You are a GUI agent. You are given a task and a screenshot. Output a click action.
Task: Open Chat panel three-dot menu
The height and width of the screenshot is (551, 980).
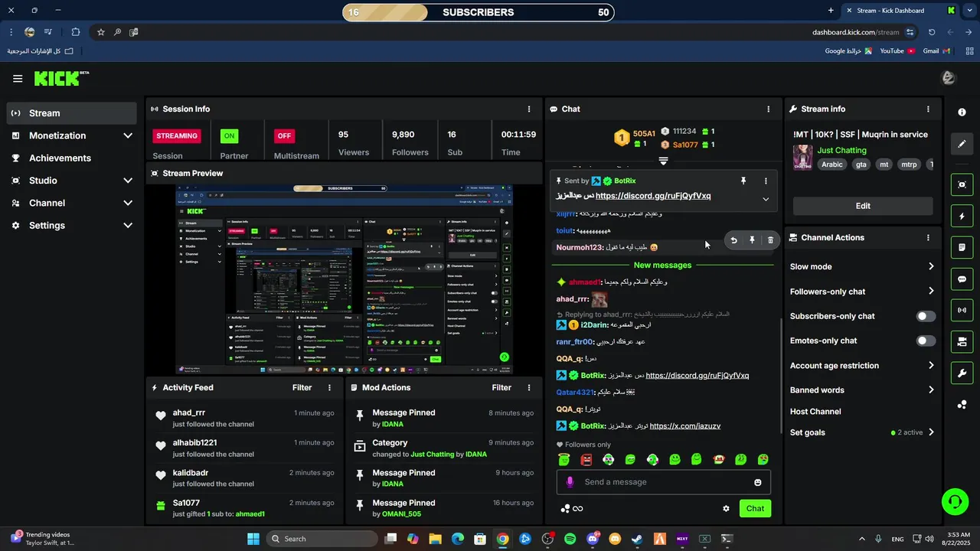pos(769,109)
